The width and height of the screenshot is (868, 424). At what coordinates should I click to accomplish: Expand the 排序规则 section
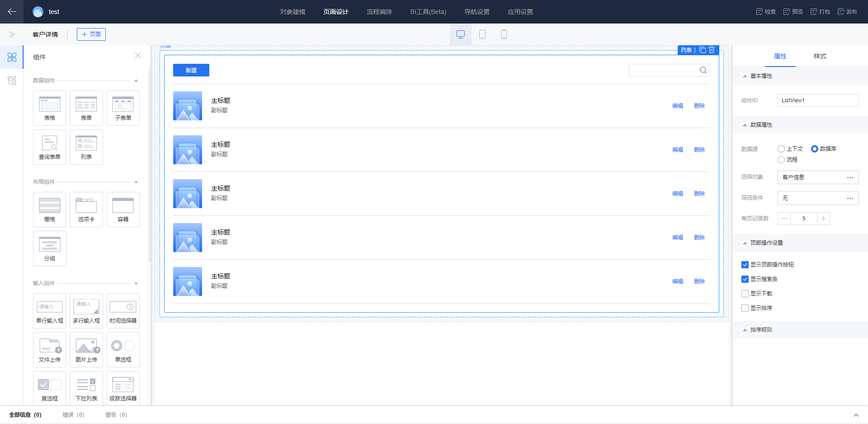click(745, 330)
